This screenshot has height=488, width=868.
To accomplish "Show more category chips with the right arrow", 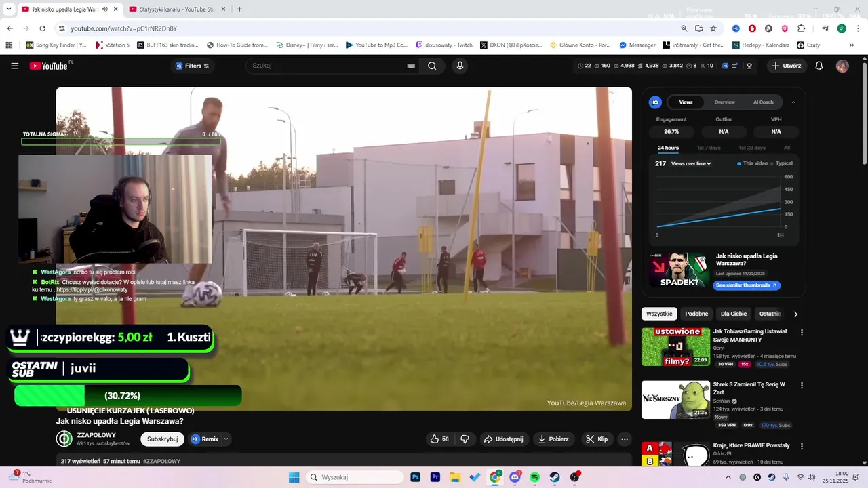I will point(795,314).
